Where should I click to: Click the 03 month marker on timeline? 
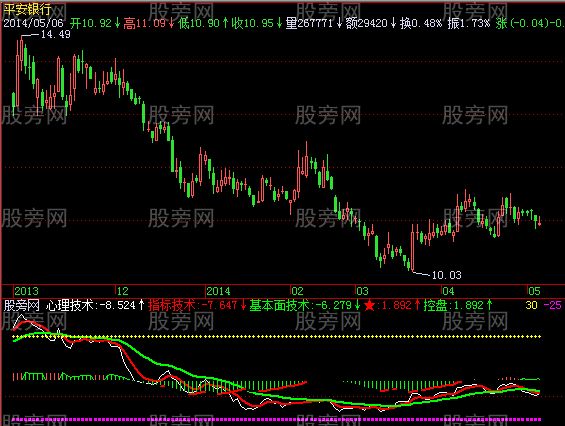362,291
